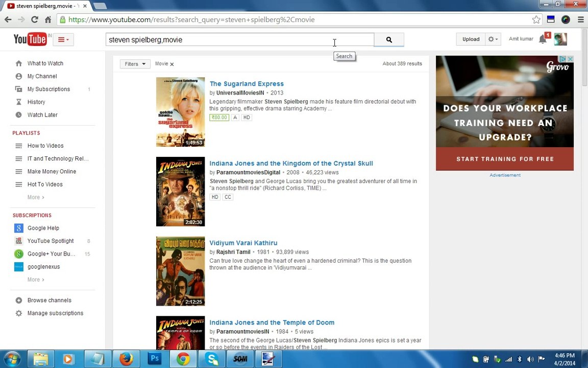Open Skype from the taskbar
This screenshot has width=588, height=368.
[x=211, y=359]
